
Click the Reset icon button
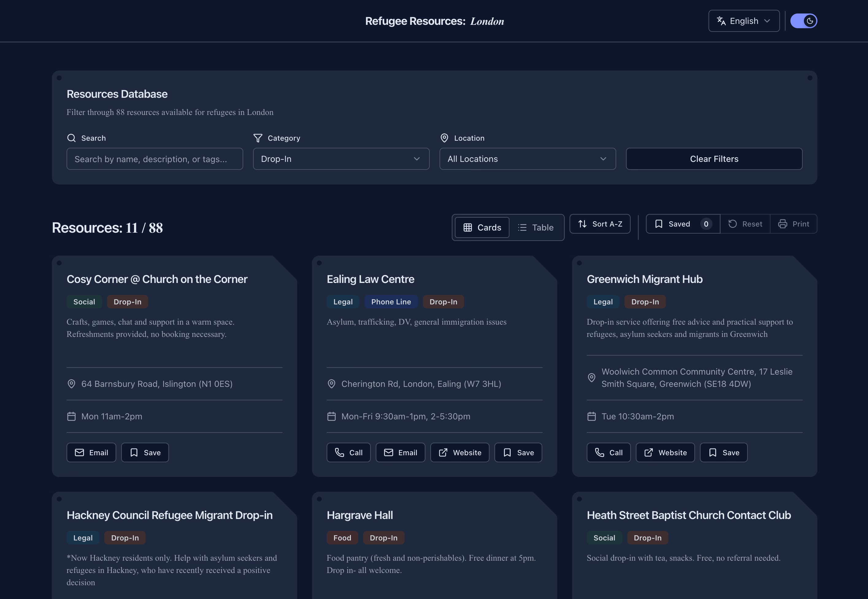coord(745,224)
